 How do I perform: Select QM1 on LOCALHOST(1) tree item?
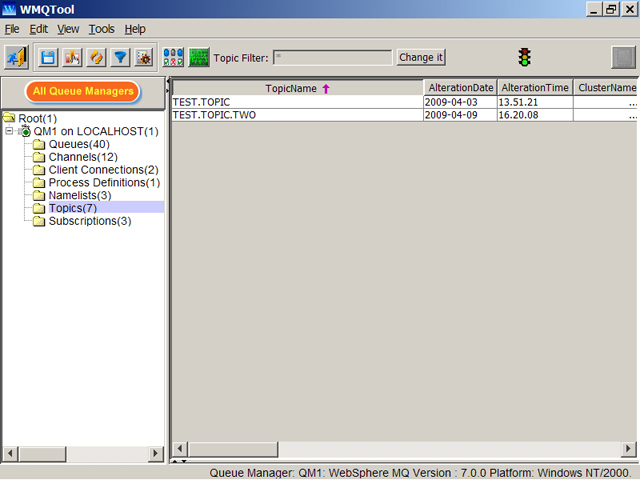96,131
